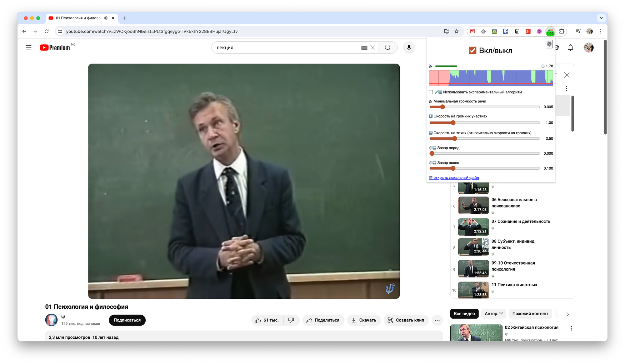
Task: Open the YouTube hamburger guide menu
Action: (28, 47)
